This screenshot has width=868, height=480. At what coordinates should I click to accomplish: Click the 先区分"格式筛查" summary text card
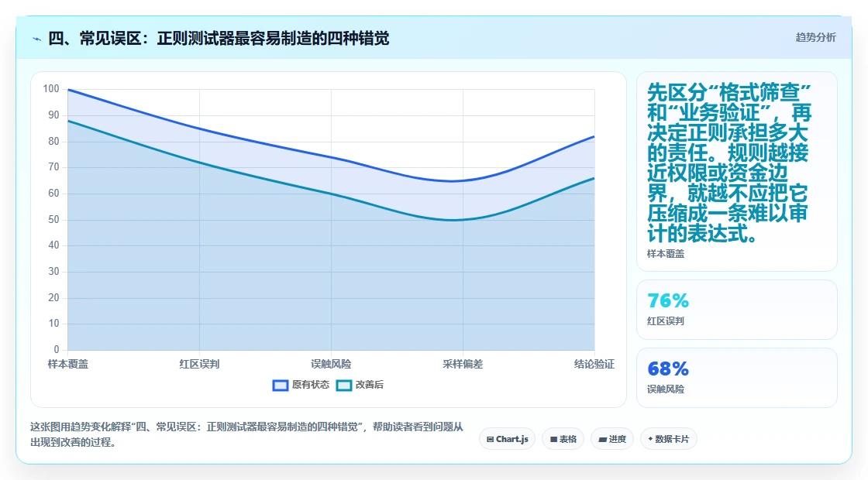737,171
